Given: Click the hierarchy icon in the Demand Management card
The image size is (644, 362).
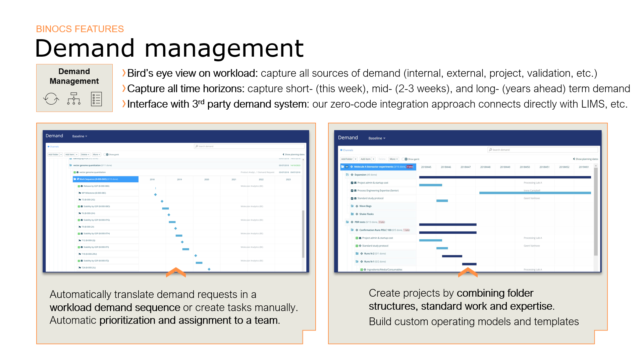Looking at the screenshot, I should coord(74,99).
